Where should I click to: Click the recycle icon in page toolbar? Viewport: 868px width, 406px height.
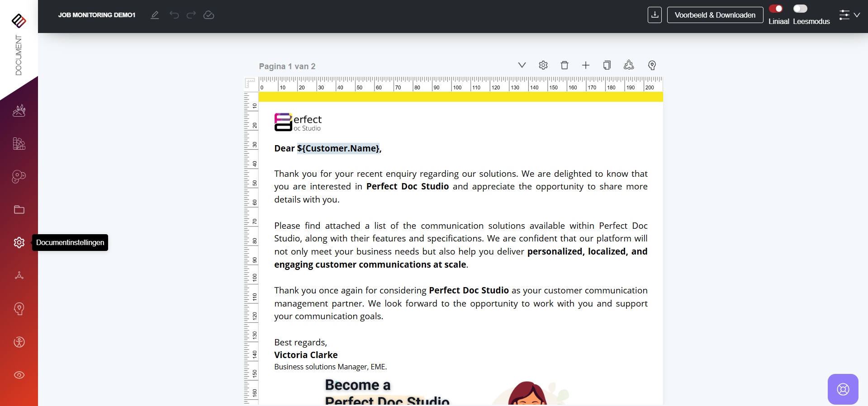tap(629, 65)
